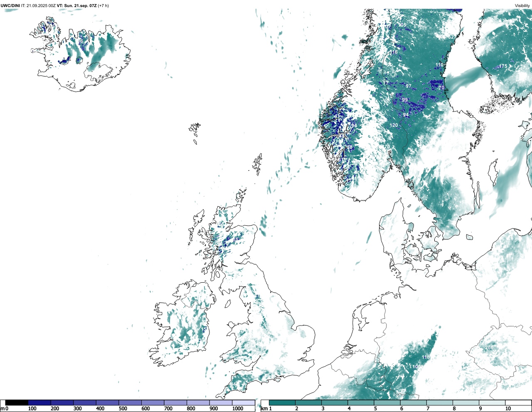Click the 800–900 m legend swatch
This screenshot has height=412, width=532.
[x=198, y=403]
